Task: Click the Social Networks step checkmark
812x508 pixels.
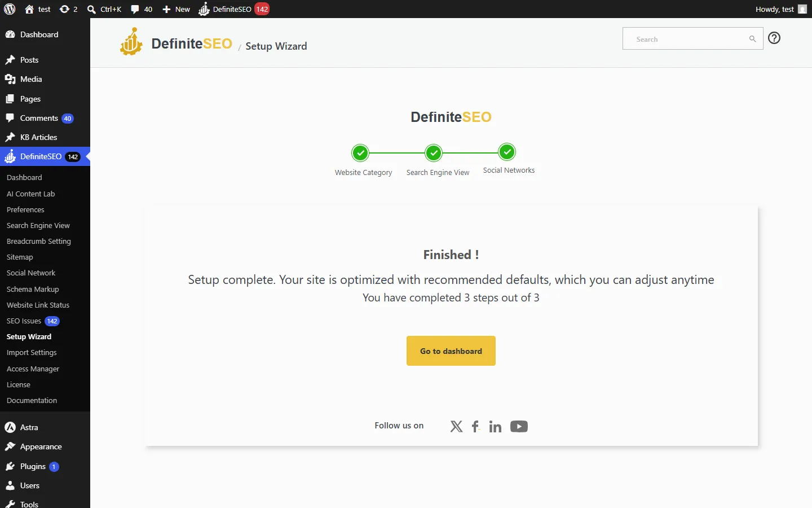Action: (x=507, y=152)
